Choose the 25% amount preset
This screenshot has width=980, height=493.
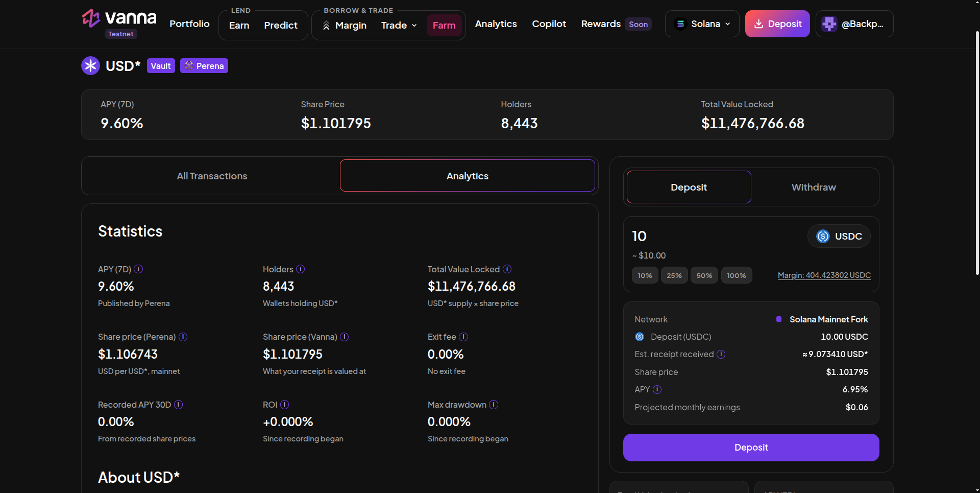(674, 275)
